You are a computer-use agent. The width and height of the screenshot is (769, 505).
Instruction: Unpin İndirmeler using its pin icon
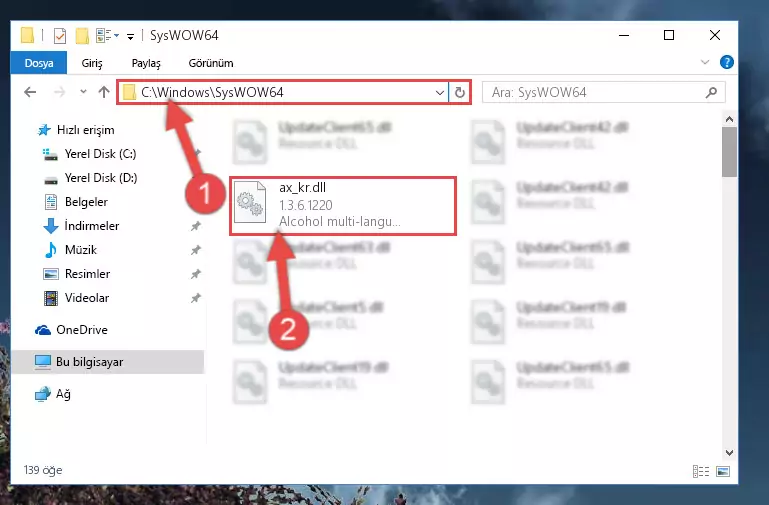(196, 226)
